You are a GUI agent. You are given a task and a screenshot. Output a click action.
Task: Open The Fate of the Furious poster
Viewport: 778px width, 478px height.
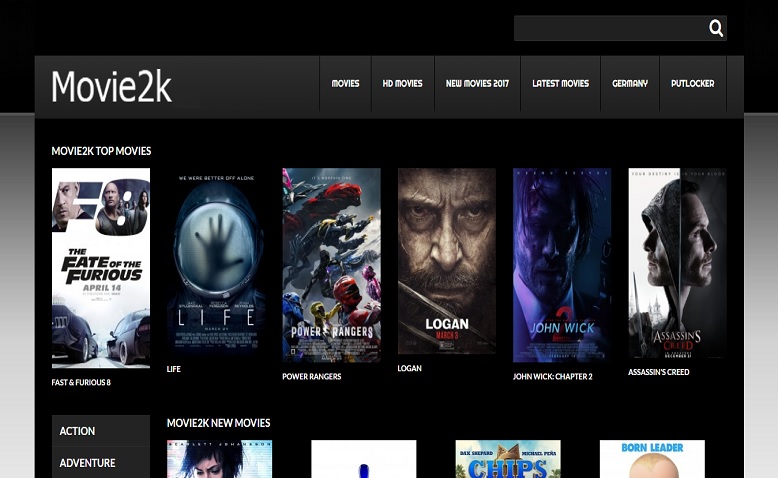[101, 267]
